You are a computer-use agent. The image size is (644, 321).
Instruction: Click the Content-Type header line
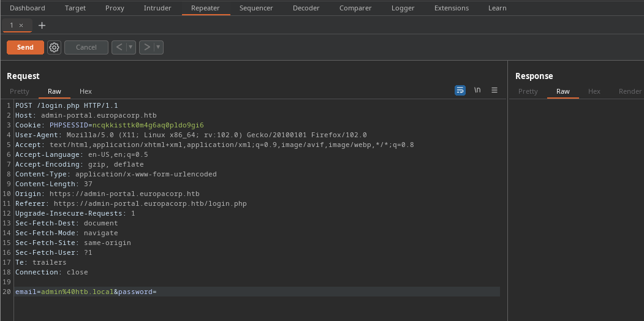tap(116, 174)
